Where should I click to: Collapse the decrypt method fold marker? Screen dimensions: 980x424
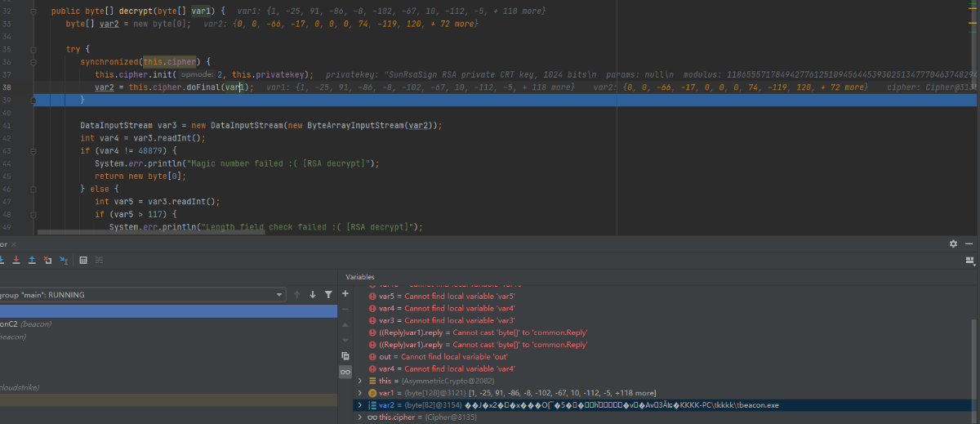[x=33, y=11]
